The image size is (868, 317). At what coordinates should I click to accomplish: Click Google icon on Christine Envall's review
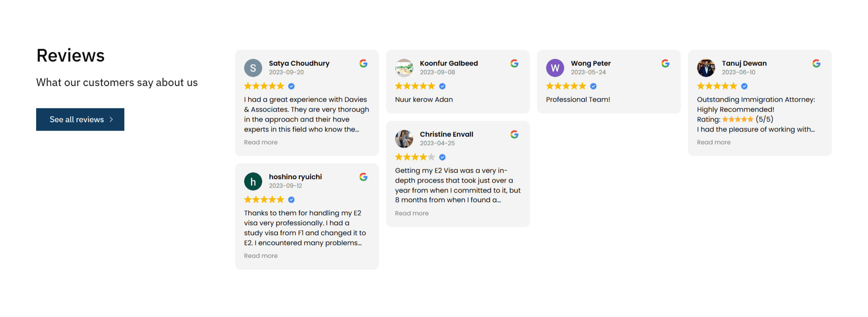[514, 134]
